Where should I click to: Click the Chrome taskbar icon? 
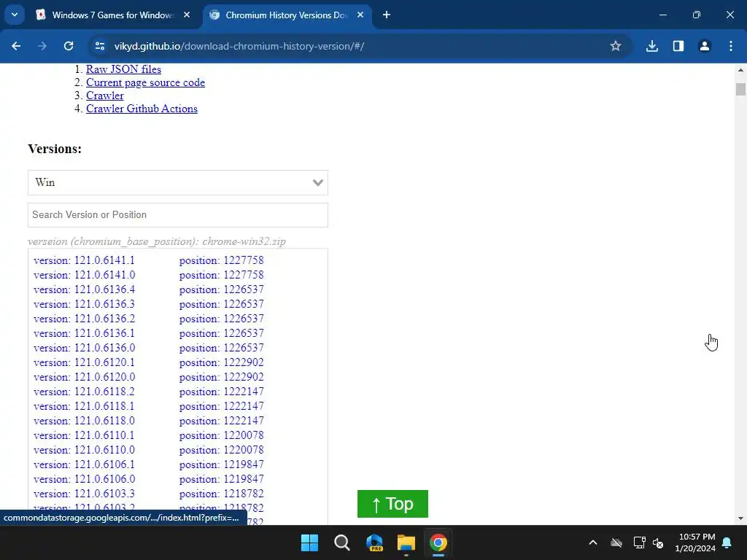pos(438,542)
